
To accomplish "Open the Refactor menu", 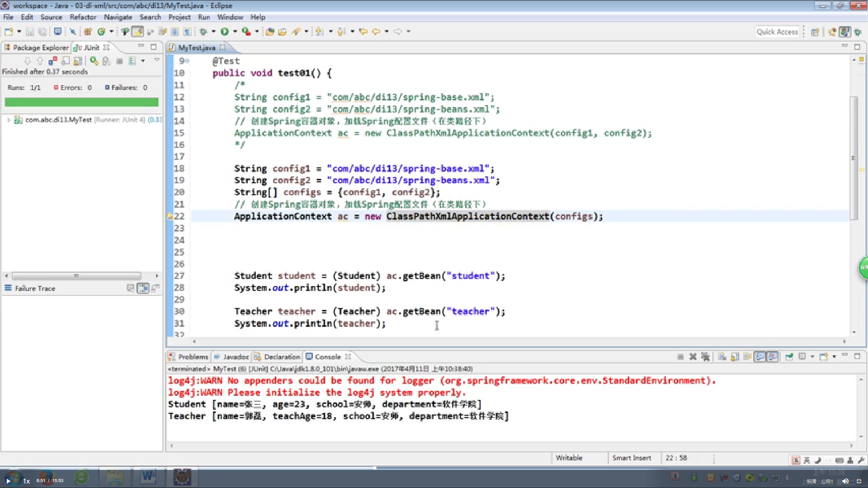I will tap(83, 17).
